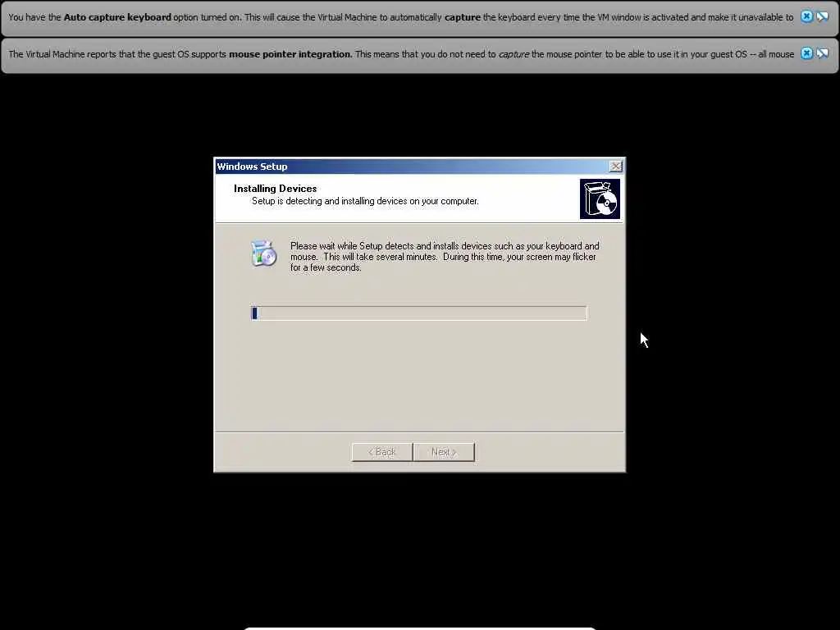The width and height of the screenshot is (840, 630).
Task: Dismiss the mouse pointer integration notification
Action: coord(806,53)
